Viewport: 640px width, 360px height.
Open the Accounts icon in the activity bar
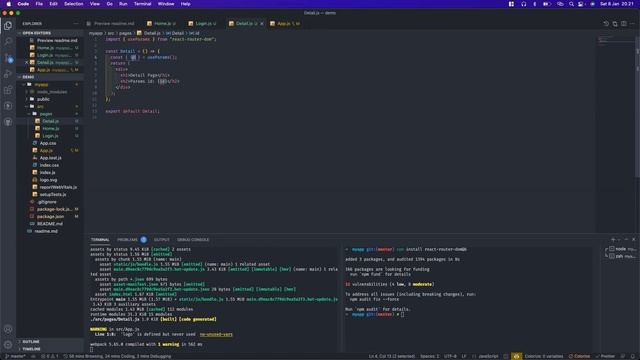[x=8, y=329]
